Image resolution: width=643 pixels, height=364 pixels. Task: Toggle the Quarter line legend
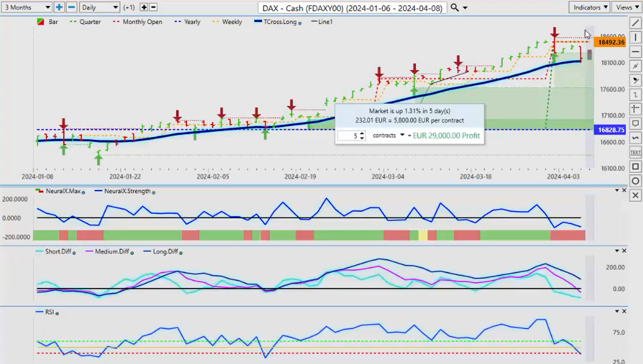pyautogui.click(x=85, y=21)
